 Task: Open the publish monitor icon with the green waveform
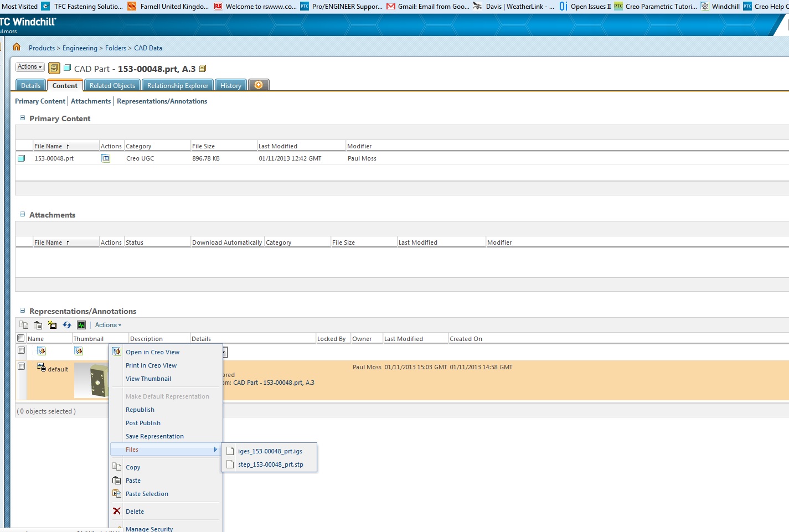click(x=81, y=325)
